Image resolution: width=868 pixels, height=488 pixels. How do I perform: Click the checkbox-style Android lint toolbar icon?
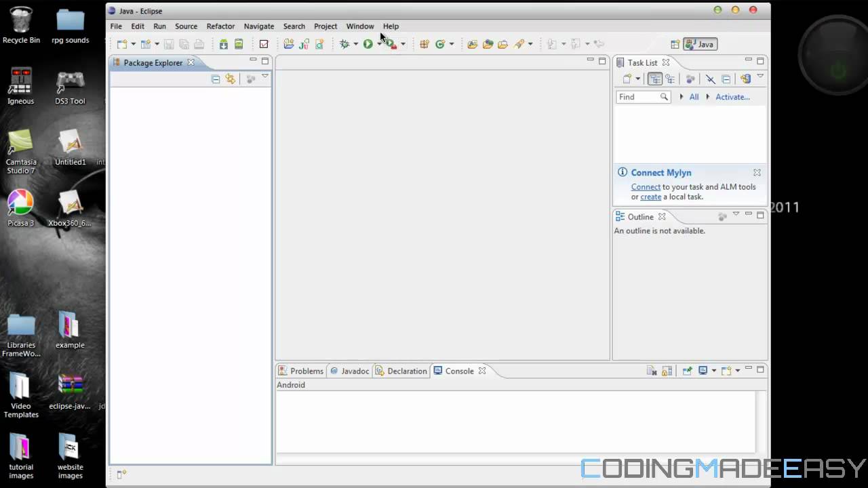point(264,44)
